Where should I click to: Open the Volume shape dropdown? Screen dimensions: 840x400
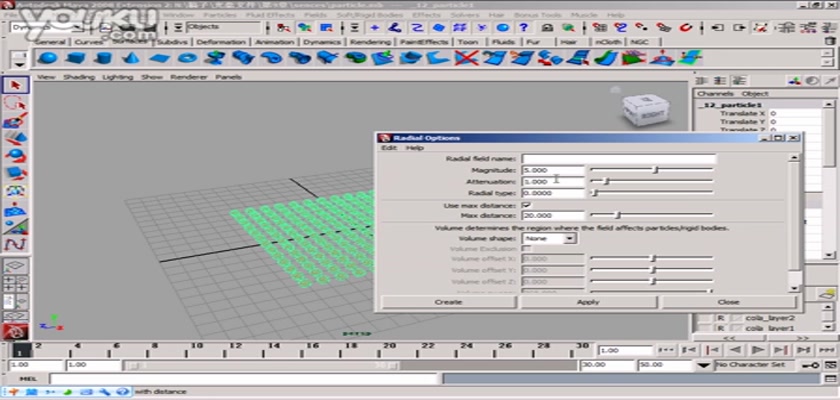click(x=570, y=239)
